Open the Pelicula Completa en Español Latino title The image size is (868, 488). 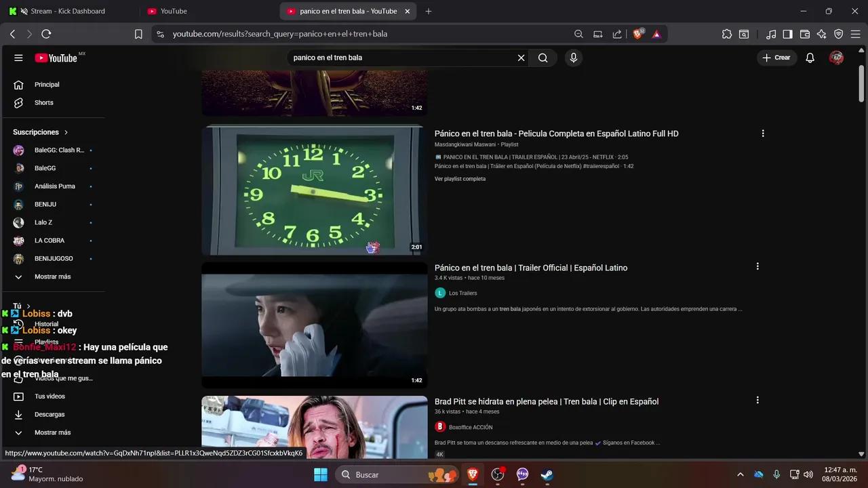(x=556, y=134)
